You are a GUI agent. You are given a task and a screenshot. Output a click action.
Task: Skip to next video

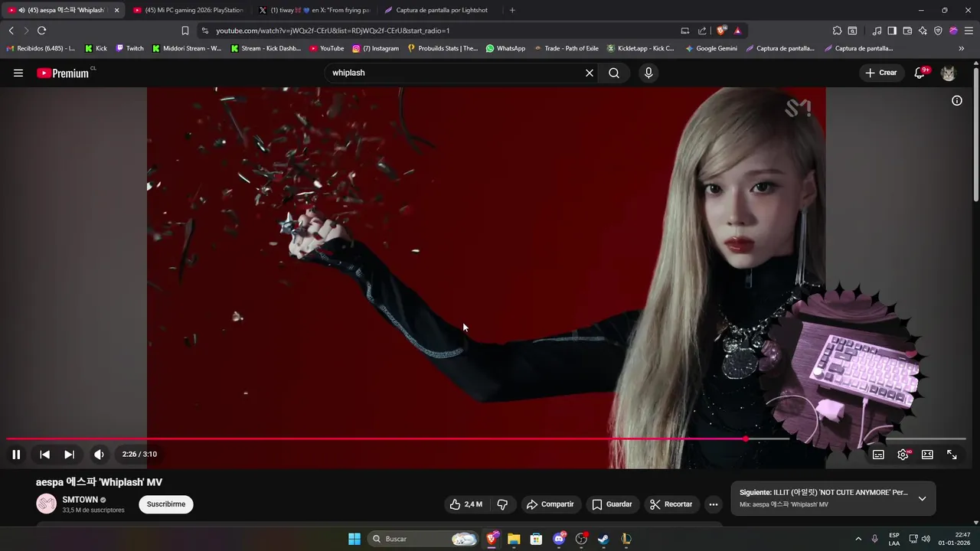point(69,455)
